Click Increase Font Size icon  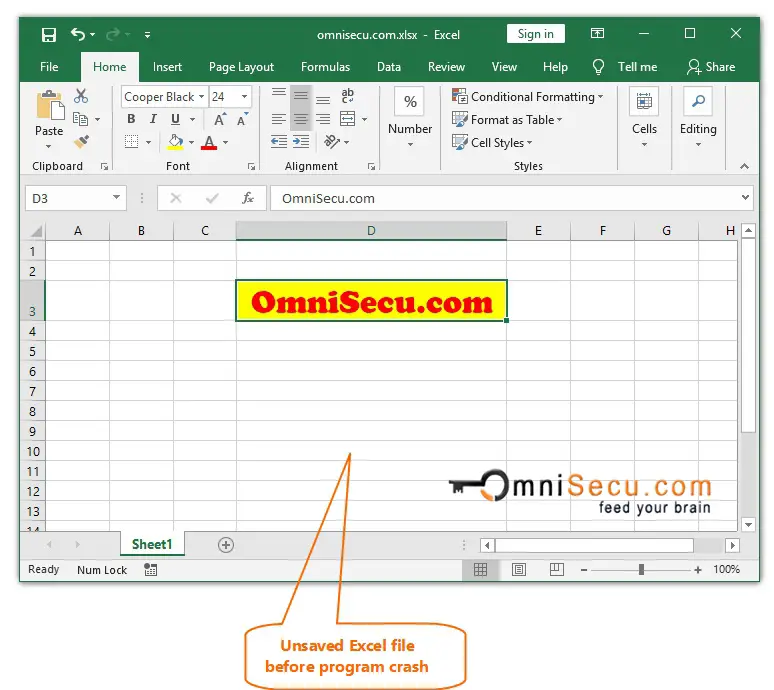tap(220, 119)
